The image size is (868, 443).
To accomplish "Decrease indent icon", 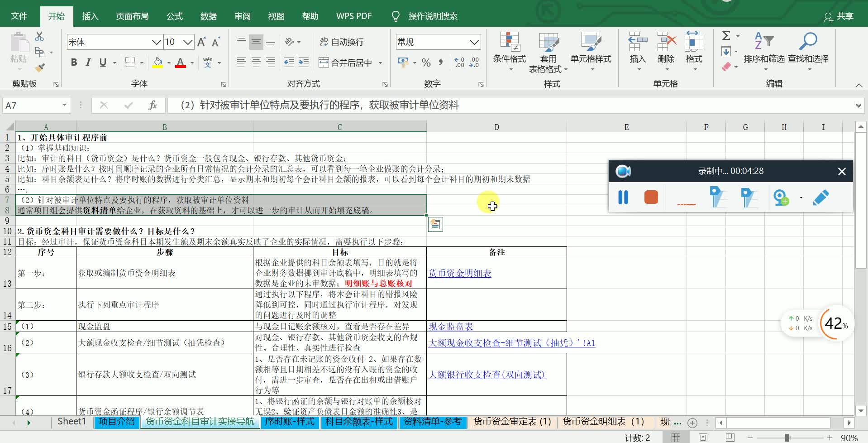I will click(289, 63).
